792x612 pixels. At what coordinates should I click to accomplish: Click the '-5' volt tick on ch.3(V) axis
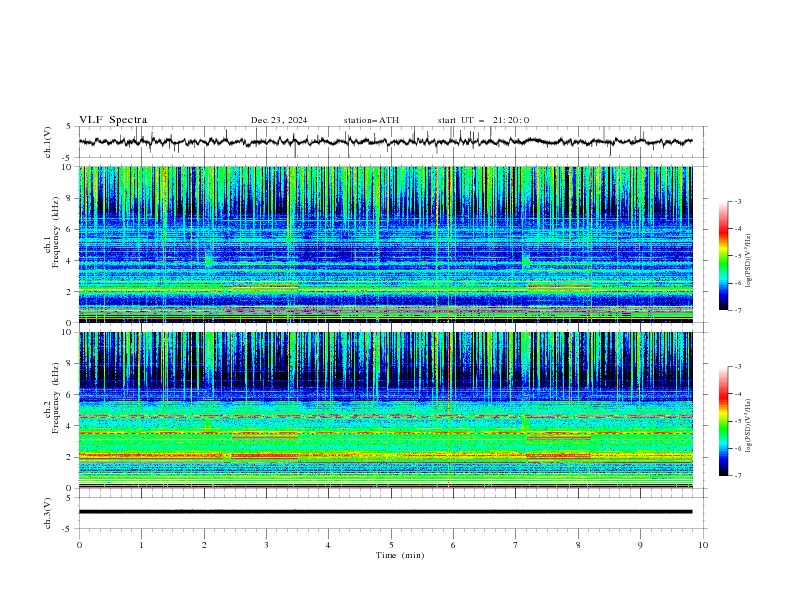68,529
